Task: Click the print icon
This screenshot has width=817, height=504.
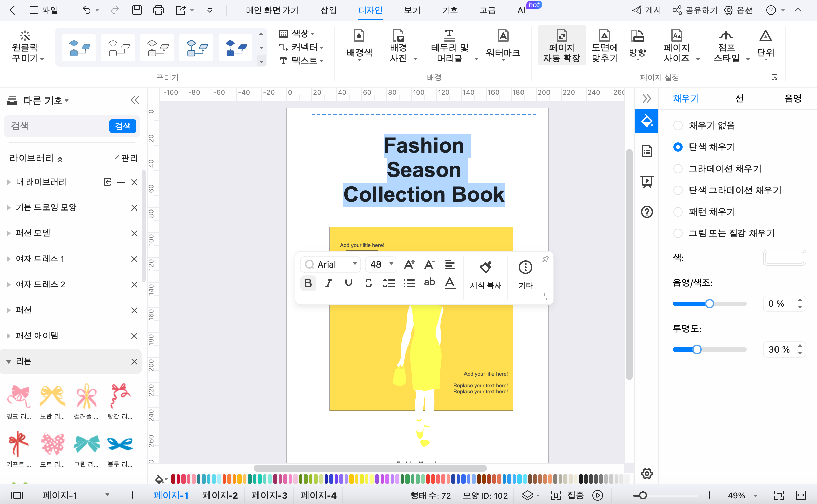Action: point(158,10)
